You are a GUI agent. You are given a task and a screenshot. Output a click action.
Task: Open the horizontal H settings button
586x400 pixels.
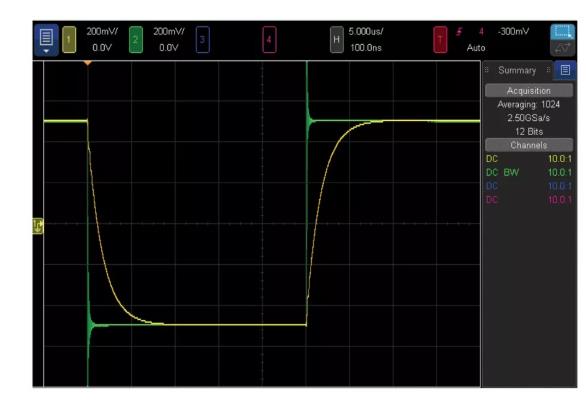coord(336,40)
